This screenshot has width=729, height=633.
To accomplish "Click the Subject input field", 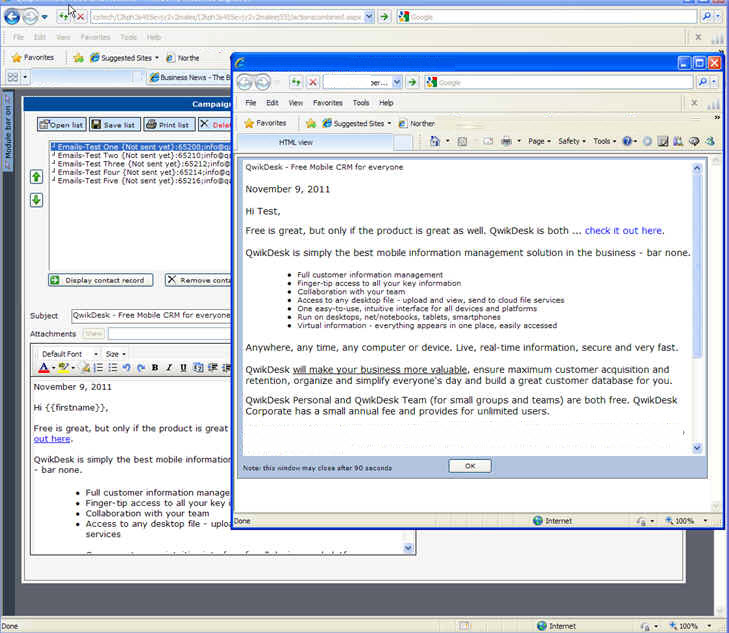I will pos(151,316).
